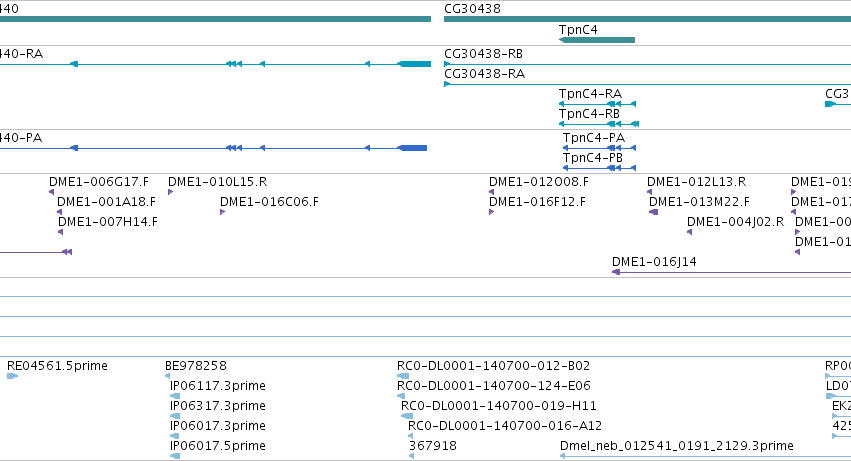Viewport: 851px width, 461px height.
Task: Click the RC0-DL0001-140700-019-H11 label
Action: click(x=499, y=406)
